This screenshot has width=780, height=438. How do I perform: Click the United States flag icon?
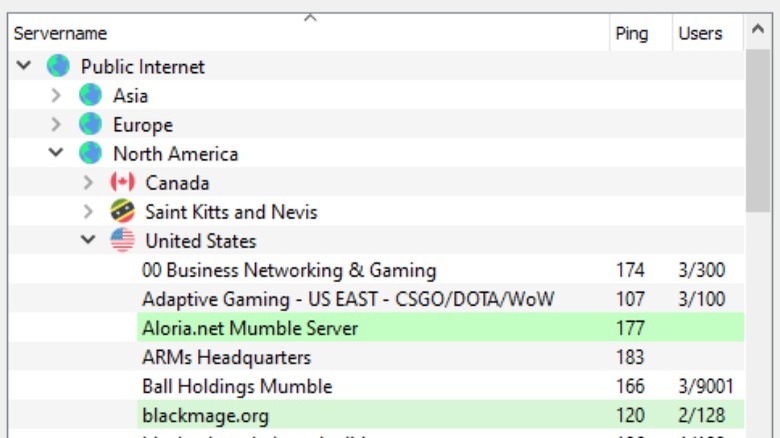[122, 240]
